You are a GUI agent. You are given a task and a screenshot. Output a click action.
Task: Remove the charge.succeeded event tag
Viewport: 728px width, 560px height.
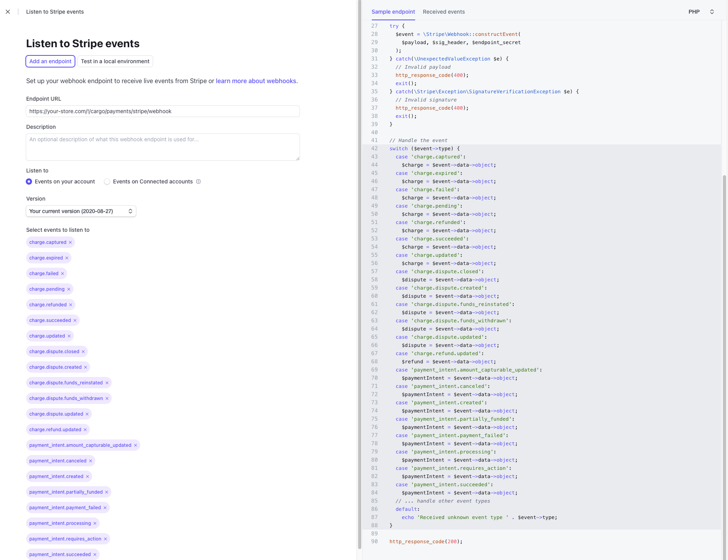(75, 320)
